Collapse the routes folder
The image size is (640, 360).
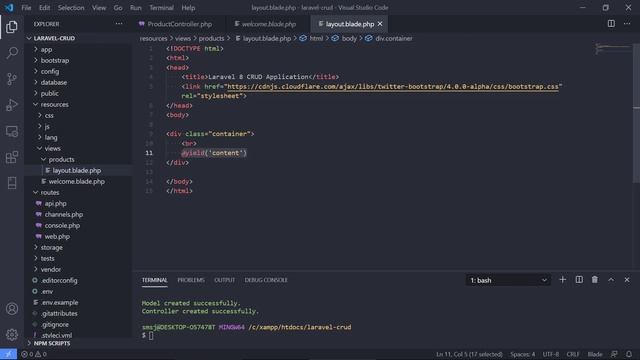click(50, 193)
